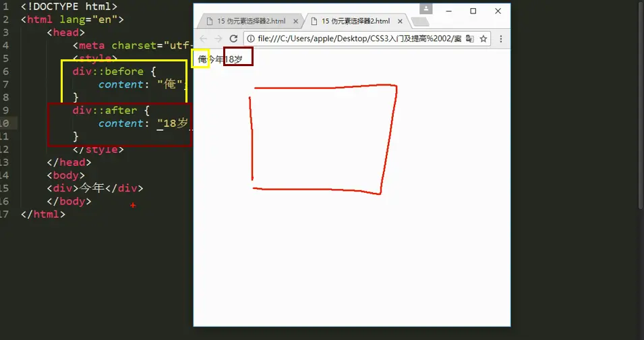644x340 pixels.
Task: Click the closing </head> tag
Action: click(x=69, y=163)
